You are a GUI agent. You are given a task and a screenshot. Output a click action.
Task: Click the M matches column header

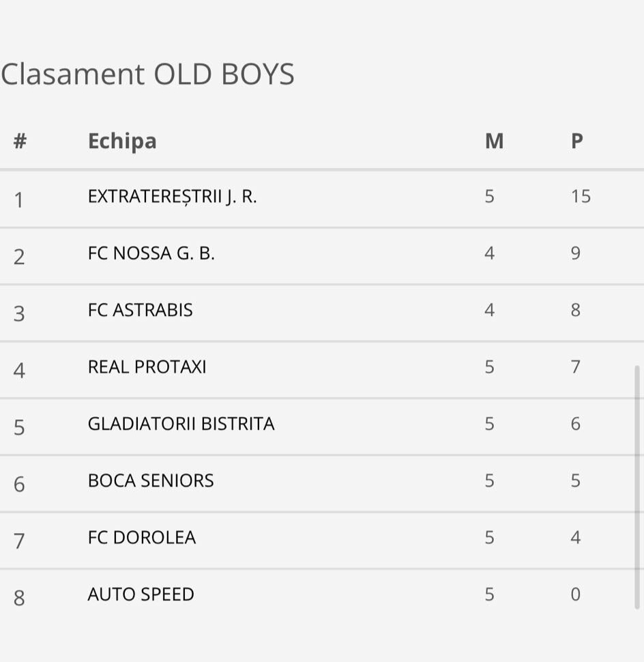tap(494, 141)
